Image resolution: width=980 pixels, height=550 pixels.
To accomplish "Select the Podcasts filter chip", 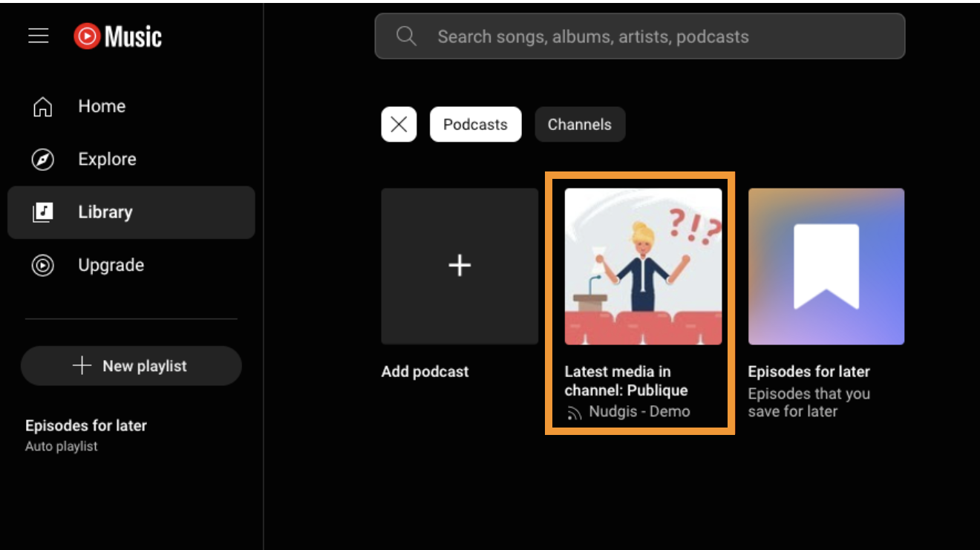I will (475, 124).
